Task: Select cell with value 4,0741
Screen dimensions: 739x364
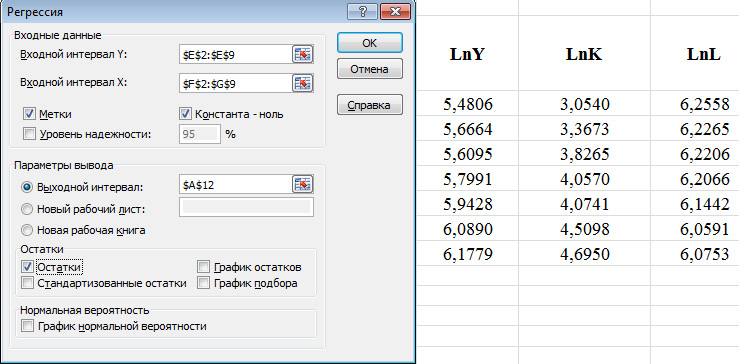Action: (584, 204)
